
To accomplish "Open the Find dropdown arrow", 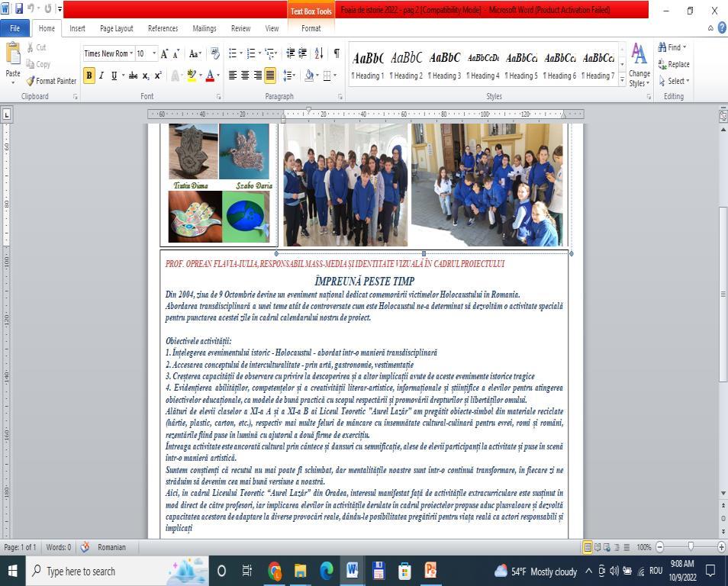I will tap(685, 47).
